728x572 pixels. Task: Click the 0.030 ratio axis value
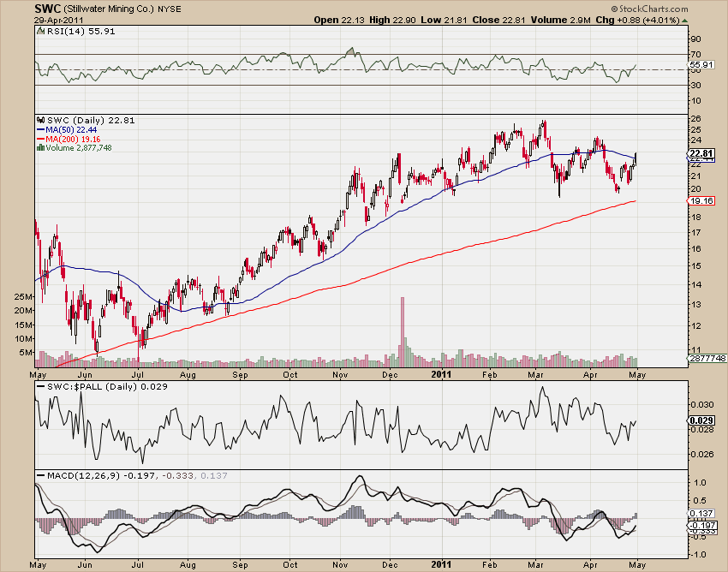tap(702, 405)
